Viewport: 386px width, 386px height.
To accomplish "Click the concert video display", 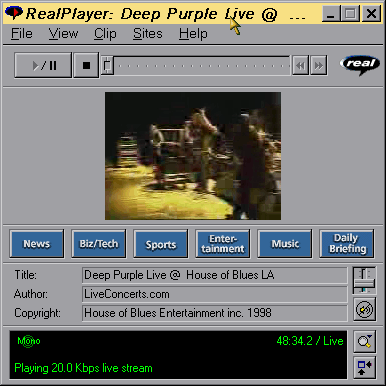I will click(193, 156).
